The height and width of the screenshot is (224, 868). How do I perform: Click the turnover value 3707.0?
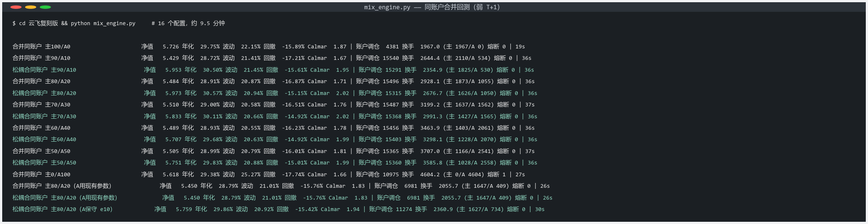tap(430, 151)
